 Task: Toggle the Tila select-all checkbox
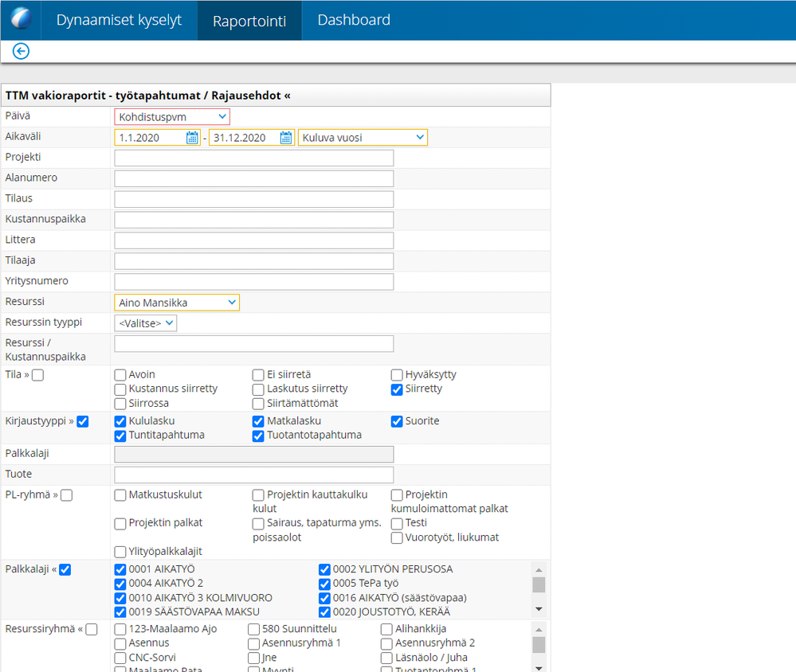coord(37,375)
